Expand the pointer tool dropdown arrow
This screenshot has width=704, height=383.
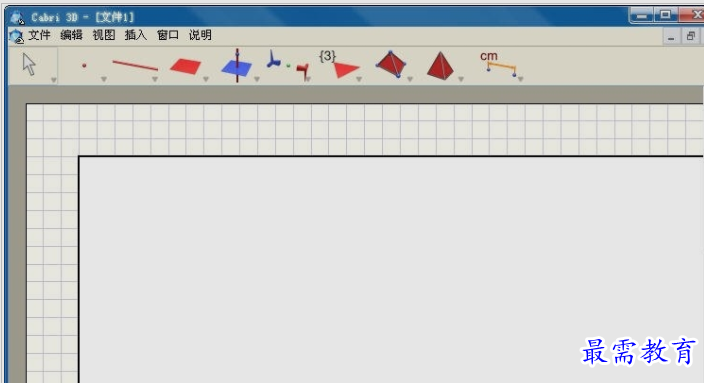coord(53,80)
